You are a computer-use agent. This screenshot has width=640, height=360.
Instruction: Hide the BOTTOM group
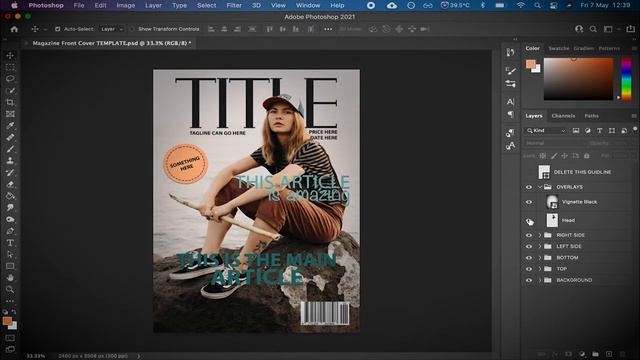point(529,258)
